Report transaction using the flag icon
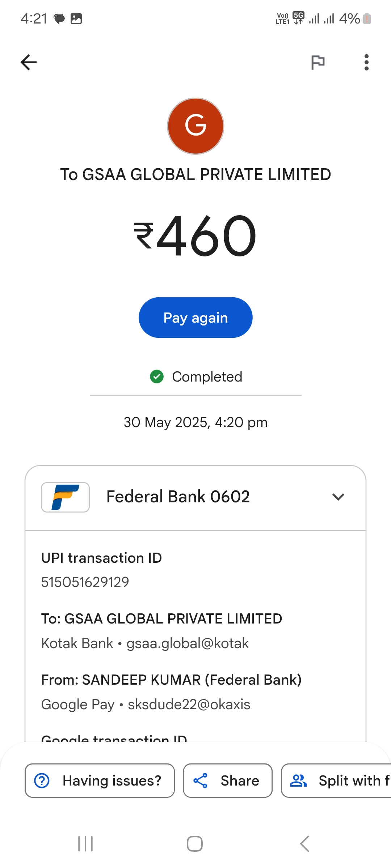This screenshot has width=391, height=868. coord(318,62)
